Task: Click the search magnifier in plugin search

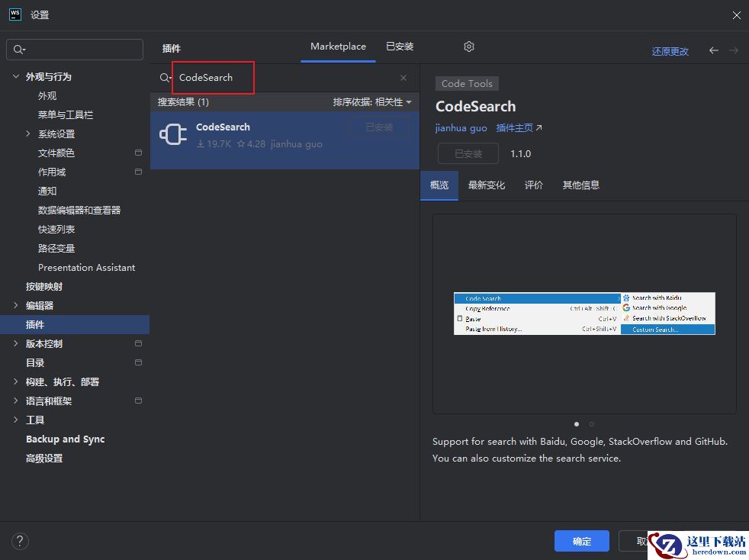Action: tap(165, 77)
